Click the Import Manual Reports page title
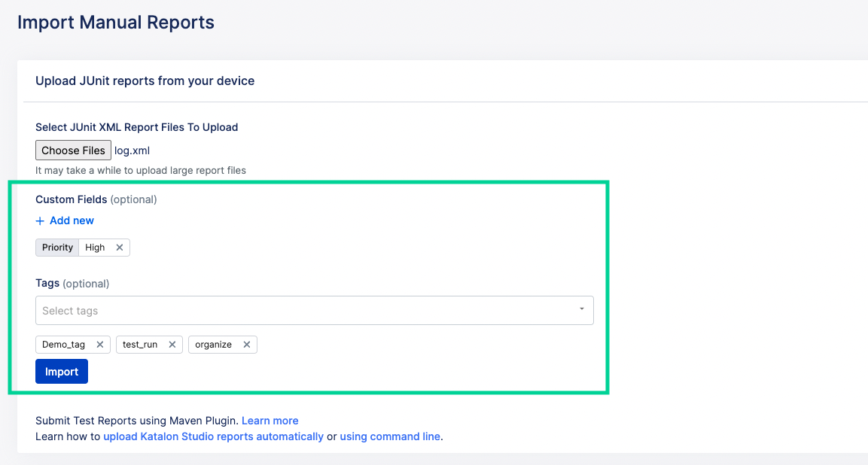 point(115,22)
